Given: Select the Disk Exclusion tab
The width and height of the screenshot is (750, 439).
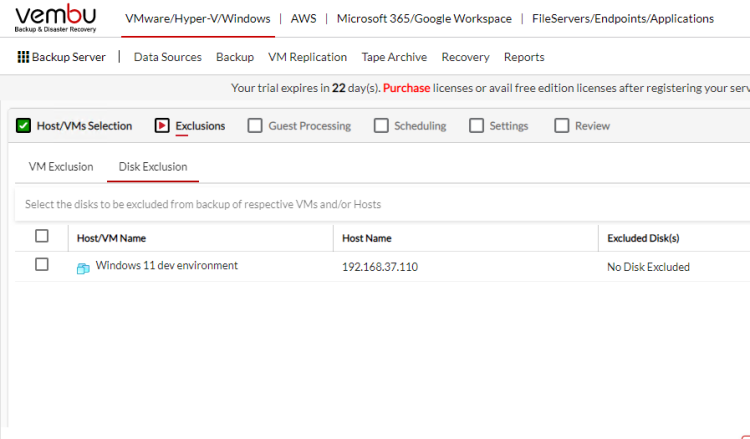Looking at the screenshot, I should pos(152,167).
